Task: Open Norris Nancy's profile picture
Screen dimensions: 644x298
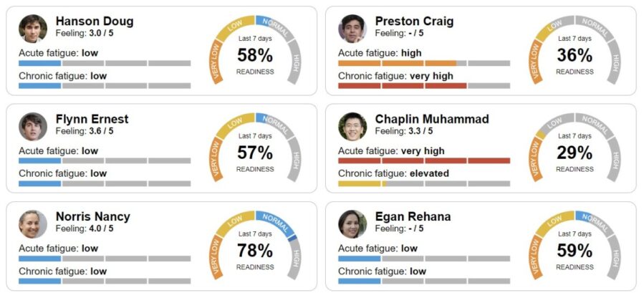Action: 33,224
